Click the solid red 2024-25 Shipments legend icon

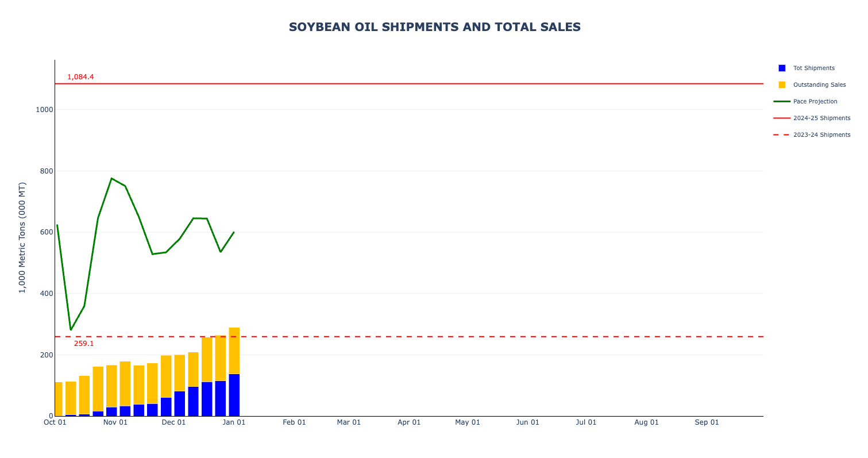pyautogui.click(x=782, y=118)
